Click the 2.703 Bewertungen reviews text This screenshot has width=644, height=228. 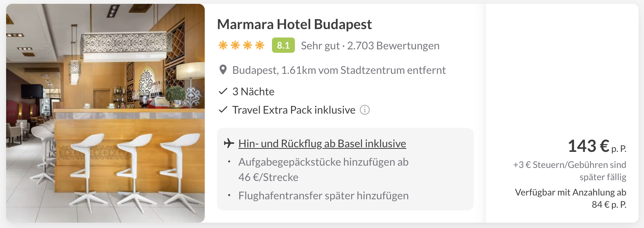tap(393, 46)
